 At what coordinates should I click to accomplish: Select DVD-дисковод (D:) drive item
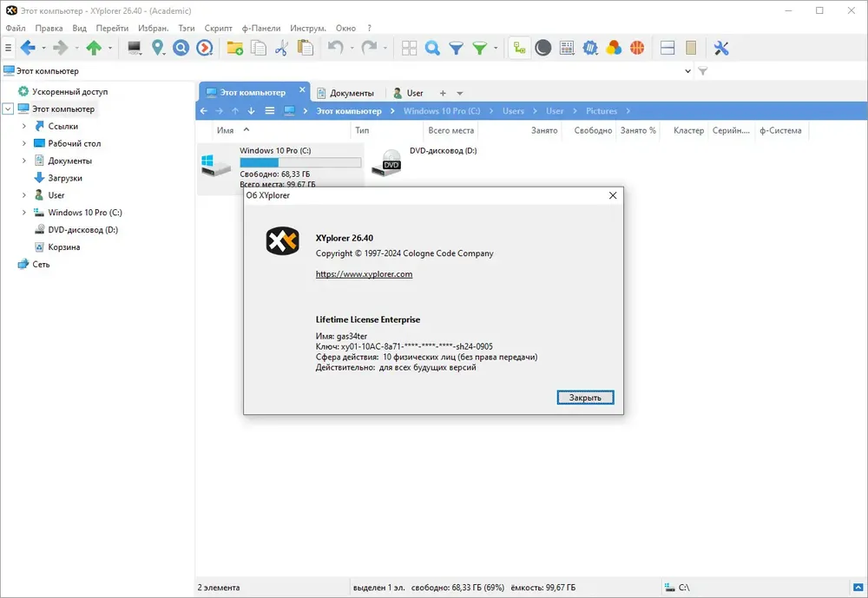pyautogui.click(x=424, y=161)
